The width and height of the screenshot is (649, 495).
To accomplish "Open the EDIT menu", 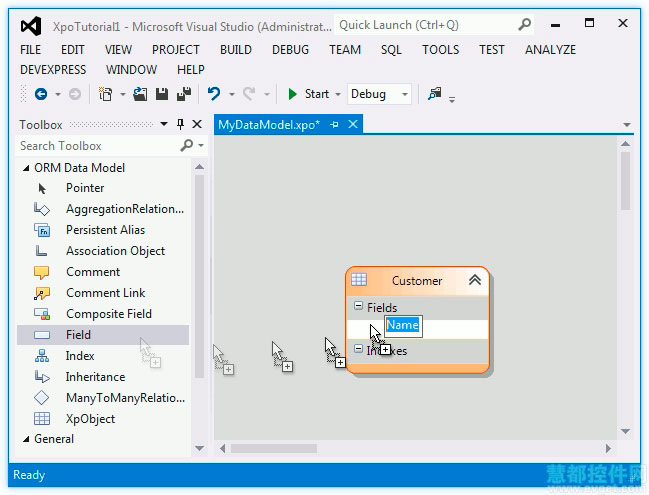I will (x=73, y=50).
